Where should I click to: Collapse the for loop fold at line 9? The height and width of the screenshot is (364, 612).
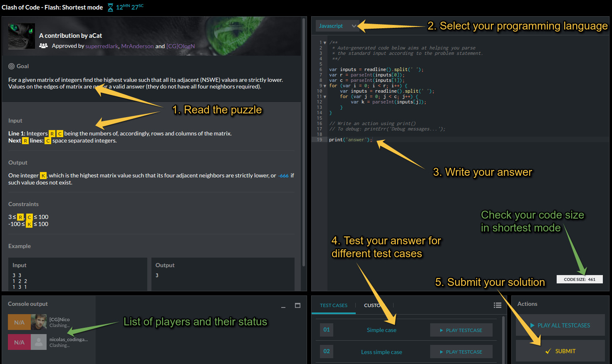pyautogui.click(x=325, y=86)
